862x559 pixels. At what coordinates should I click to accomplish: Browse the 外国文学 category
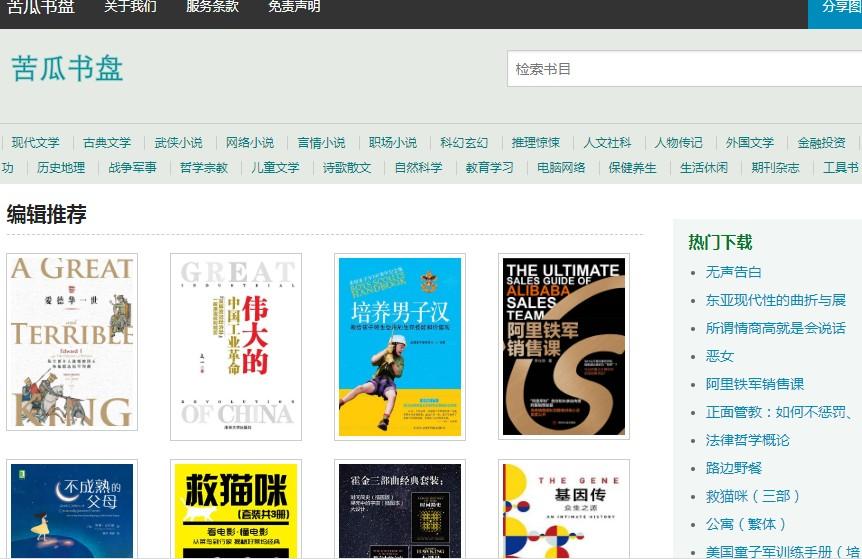pos(750,143)
